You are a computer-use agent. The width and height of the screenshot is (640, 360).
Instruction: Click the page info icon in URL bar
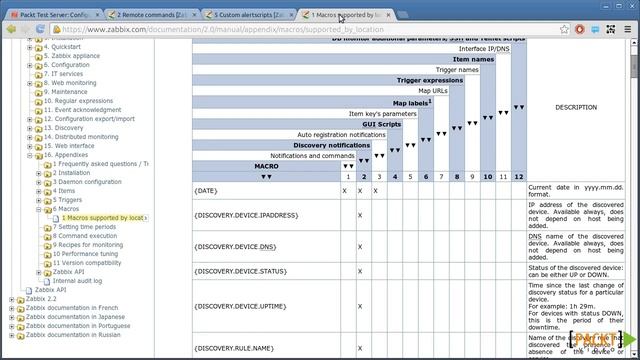tap(57, 29)
